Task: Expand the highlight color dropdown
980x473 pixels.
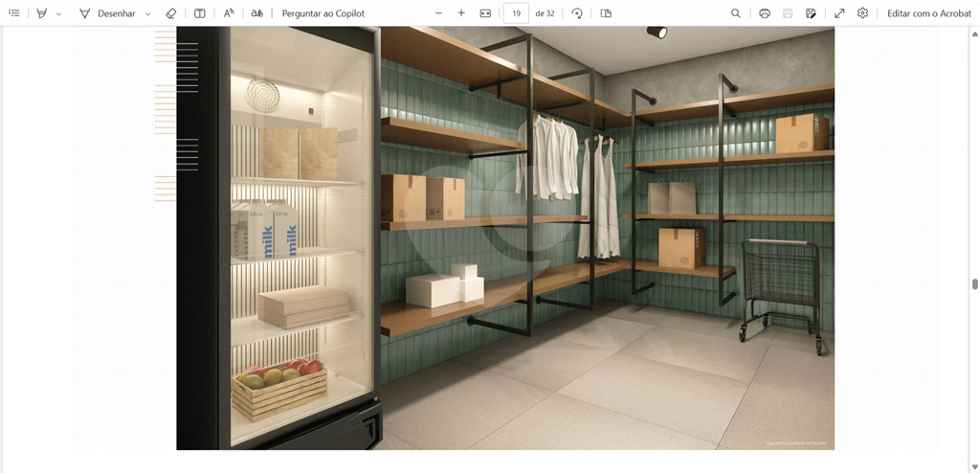Action: click(59, 14)
